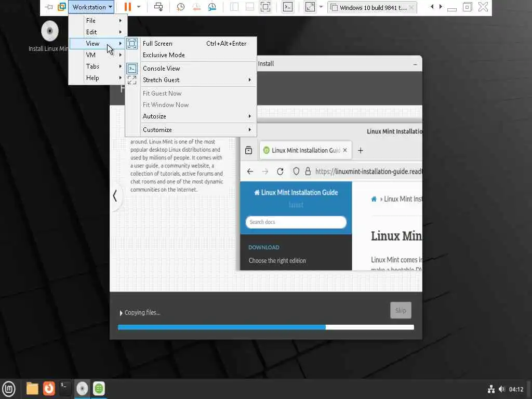Expand the Autosize submenu
The image size is (532, 399).
(x=191, y=116)
